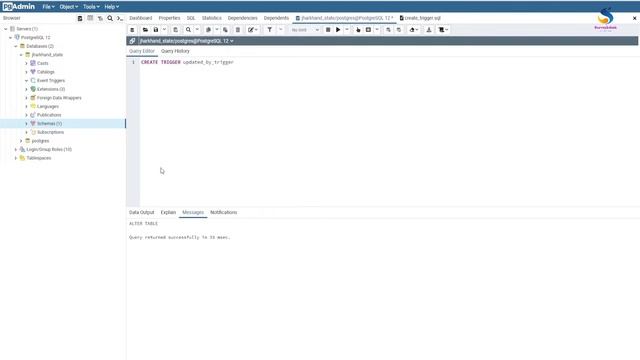Open the Execute options dropdown arrow
The width and height of the screenshot is (640, 360).
pyautogui.click(x=347, y=30)
